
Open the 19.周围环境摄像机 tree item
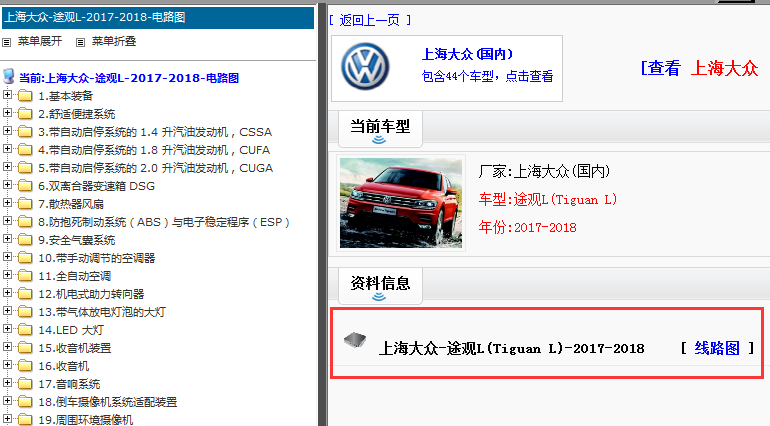86,420
